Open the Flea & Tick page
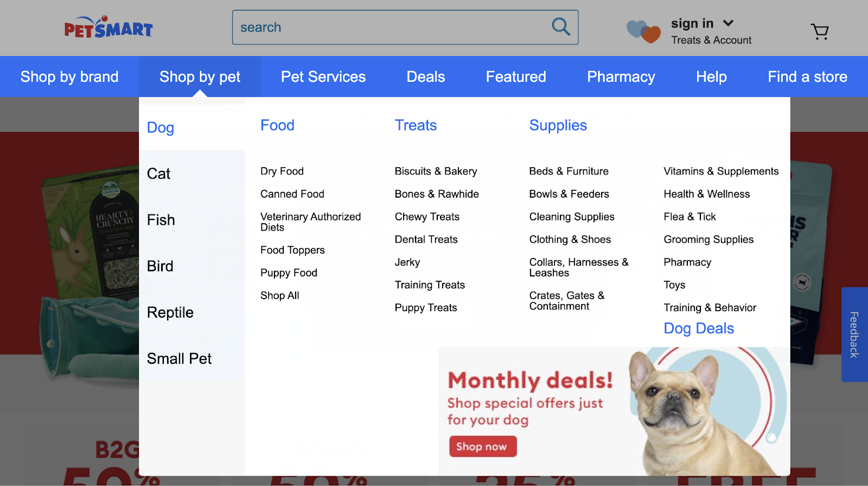This screenshot has width=868, height=486. point(689,216)
